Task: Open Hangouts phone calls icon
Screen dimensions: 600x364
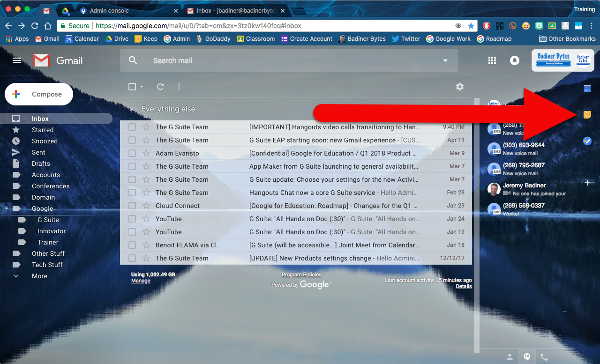Action: click(544, 357)
